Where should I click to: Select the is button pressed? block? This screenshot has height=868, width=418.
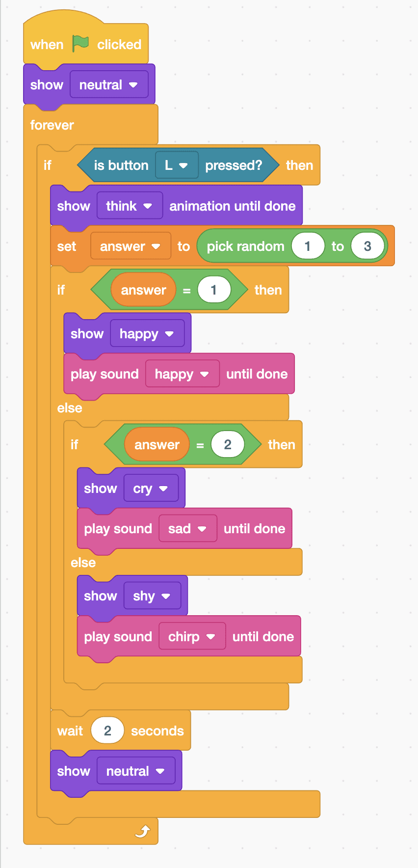point(178,165)
